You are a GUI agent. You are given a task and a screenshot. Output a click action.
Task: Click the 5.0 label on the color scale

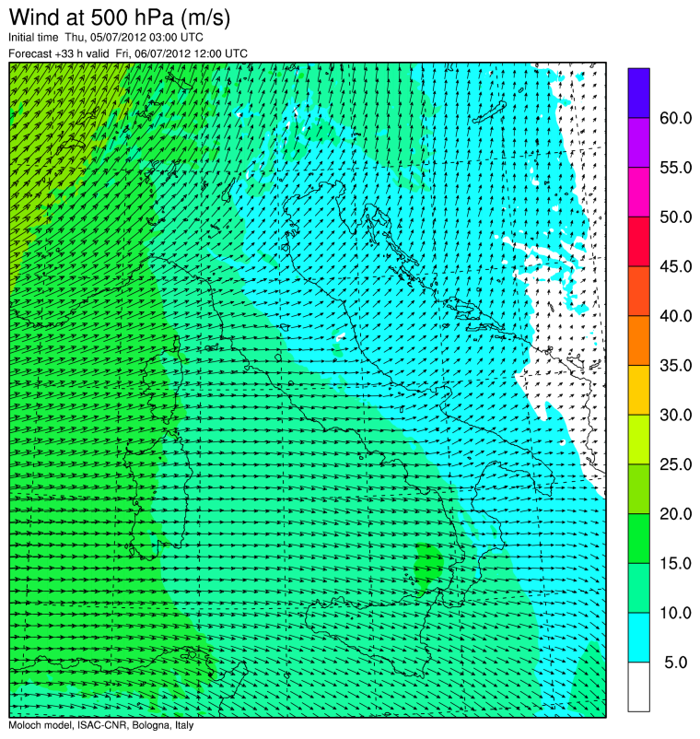[x=675, y=663]
